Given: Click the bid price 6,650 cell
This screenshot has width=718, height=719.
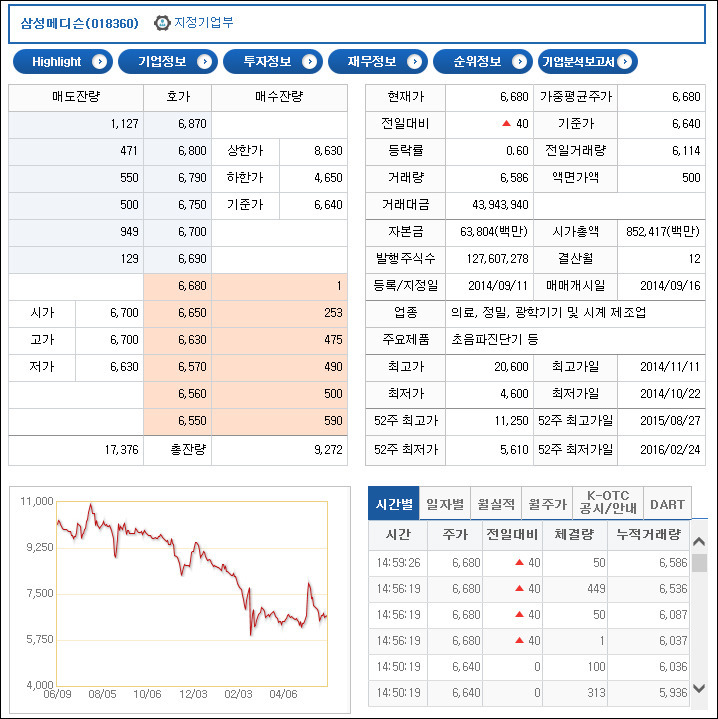Looking at the screenshot, I should coord(178,313).
